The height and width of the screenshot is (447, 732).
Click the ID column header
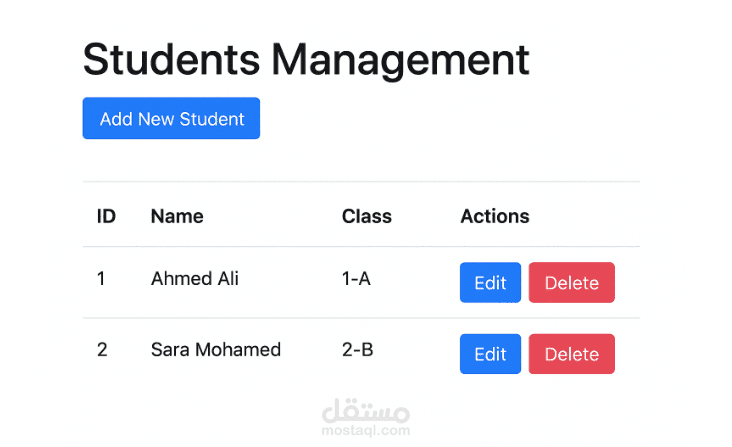tap(106, 216)
